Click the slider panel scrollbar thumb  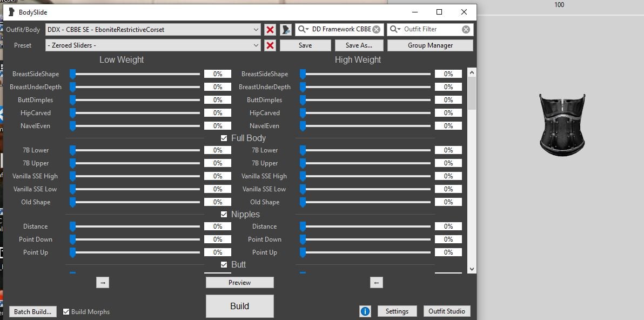(x=472, y=94)
